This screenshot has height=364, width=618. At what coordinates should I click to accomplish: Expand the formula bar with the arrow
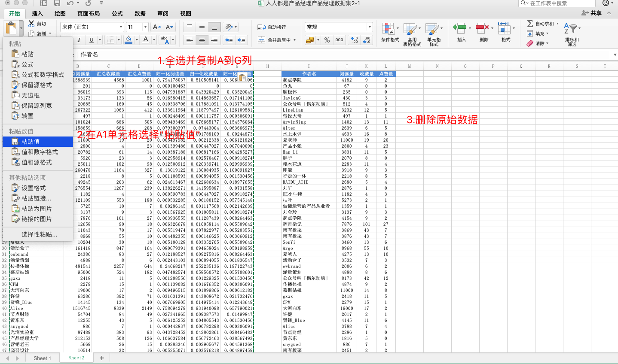click(615, 55)
